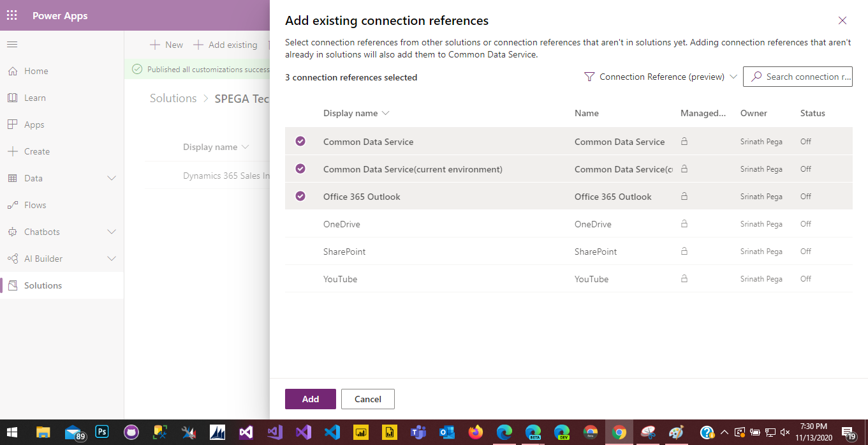The image size is (868, 445).
Task: Uncheck Office 365 Outlook connection reference
Action: point(300,196)
